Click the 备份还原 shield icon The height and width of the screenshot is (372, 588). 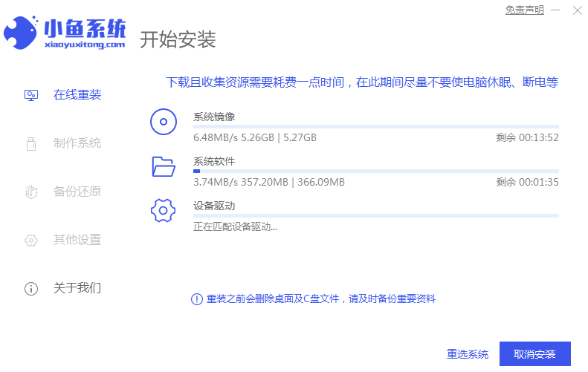point(31,192)
